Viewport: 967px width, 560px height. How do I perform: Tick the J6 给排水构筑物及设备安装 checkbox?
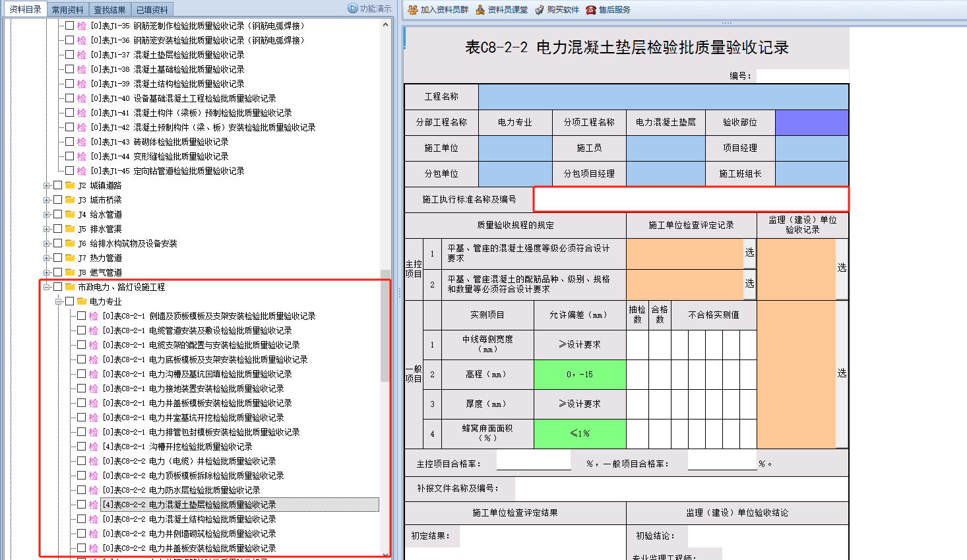coord(57,243)
